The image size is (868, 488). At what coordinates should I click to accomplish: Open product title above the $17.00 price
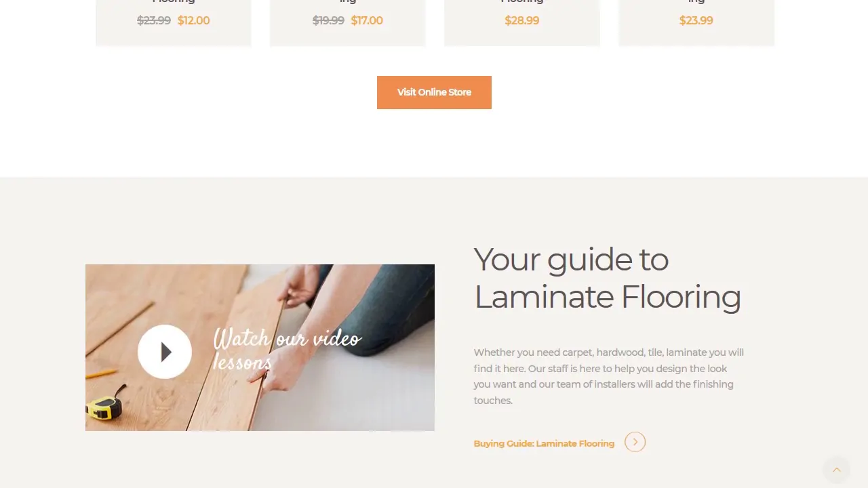tap(348, 2)
